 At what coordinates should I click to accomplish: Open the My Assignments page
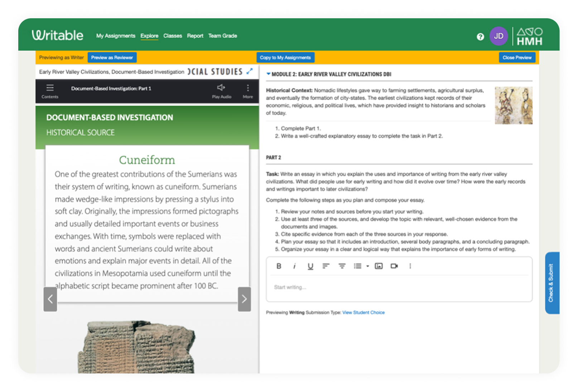[x=115, y=36]
